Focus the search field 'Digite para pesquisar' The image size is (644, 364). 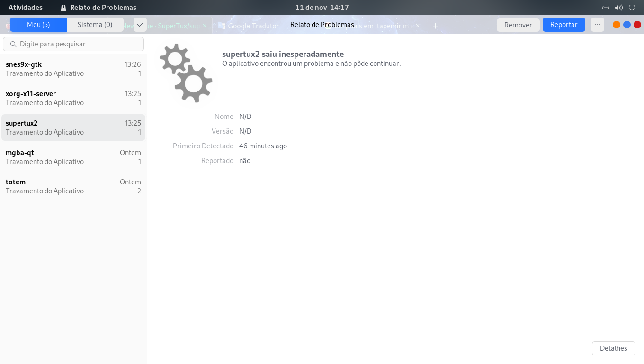tap(73, 44)
